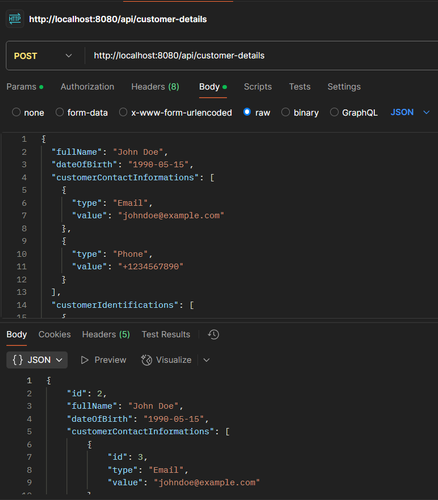This screenshot has height=500, width=438.
Task: Expand the blue JSON body language dropdown
Action: [x=410, y=112]
